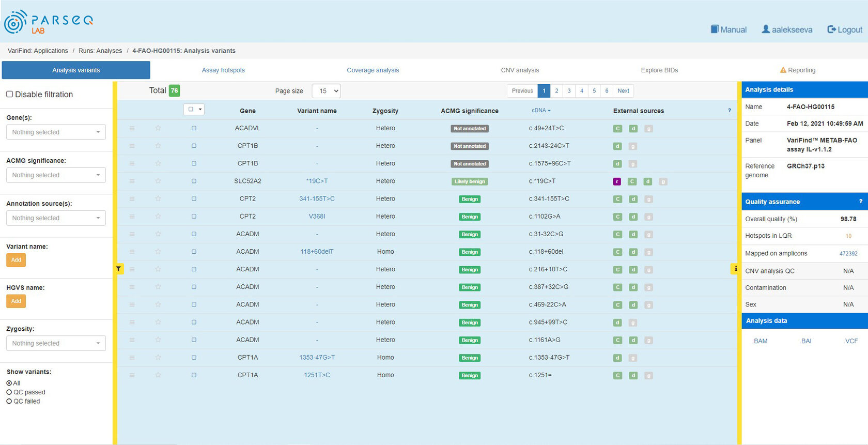868x445 pixels.
Task: Open External sources help question mark
Action: point(730,111)
